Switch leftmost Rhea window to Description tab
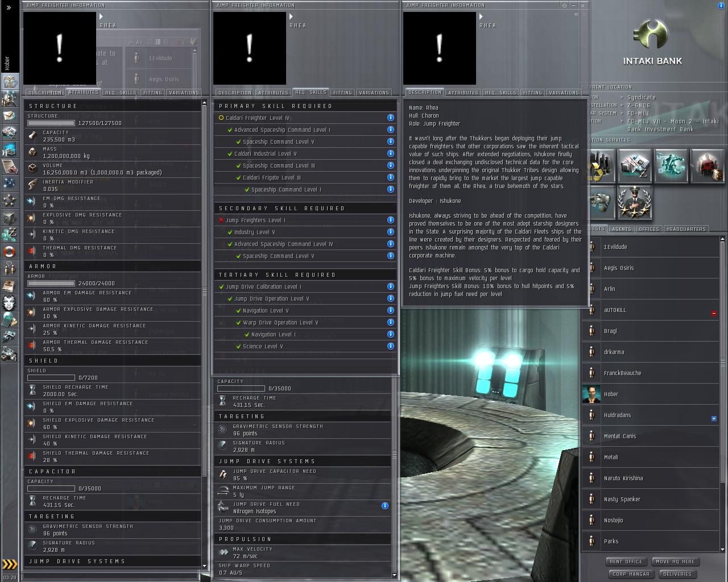The width and height of the screenshot is (728, 582). 44,93
